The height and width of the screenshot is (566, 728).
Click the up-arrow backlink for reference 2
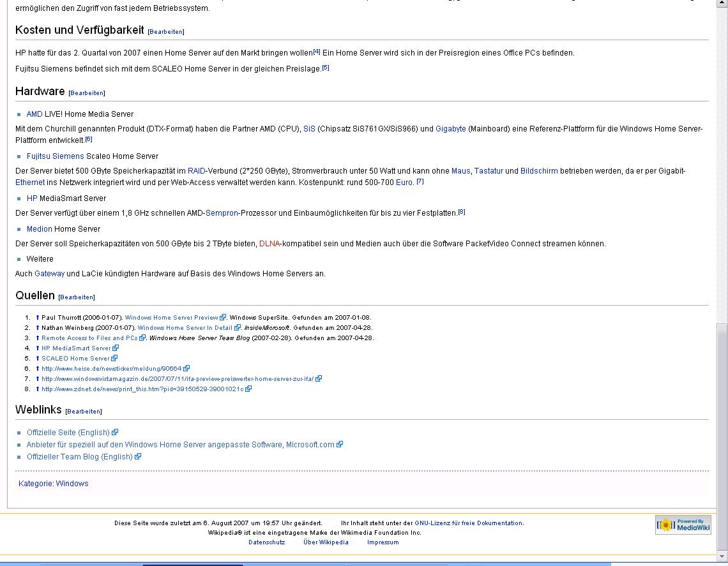click(x=38, y=328)
